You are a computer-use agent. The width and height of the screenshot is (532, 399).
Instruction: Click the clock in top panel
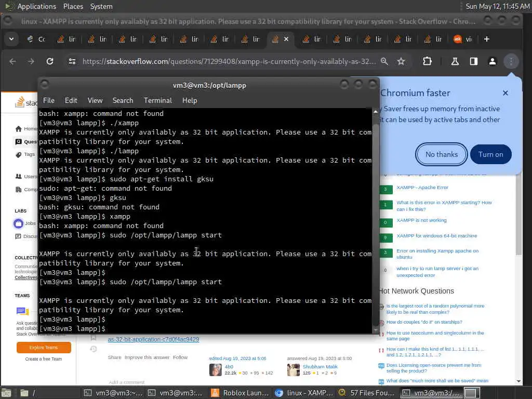click(497, 6)
